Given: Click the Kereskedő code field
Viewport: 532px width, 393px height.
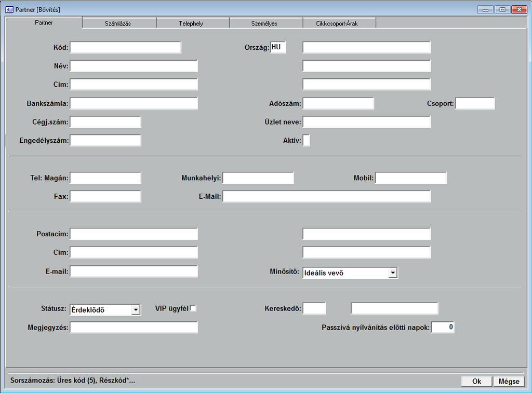Looking at the screenshot, I should [x=314, y=308].
